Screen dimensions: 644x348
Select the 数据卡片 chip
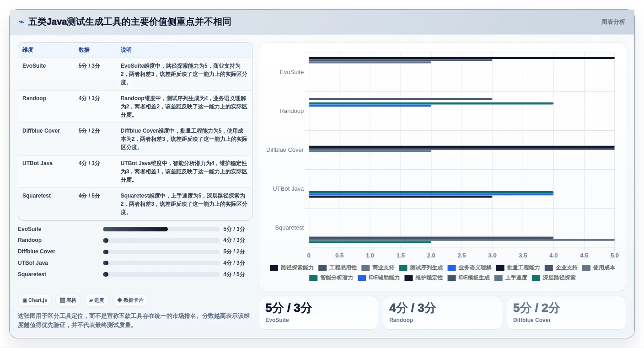pos(130,300)
